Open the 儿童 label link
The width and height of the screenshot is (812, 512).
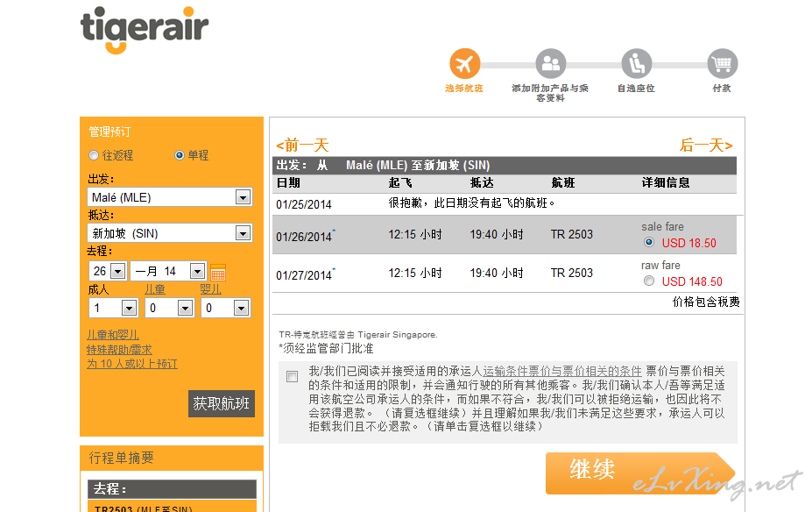point(155,289)
